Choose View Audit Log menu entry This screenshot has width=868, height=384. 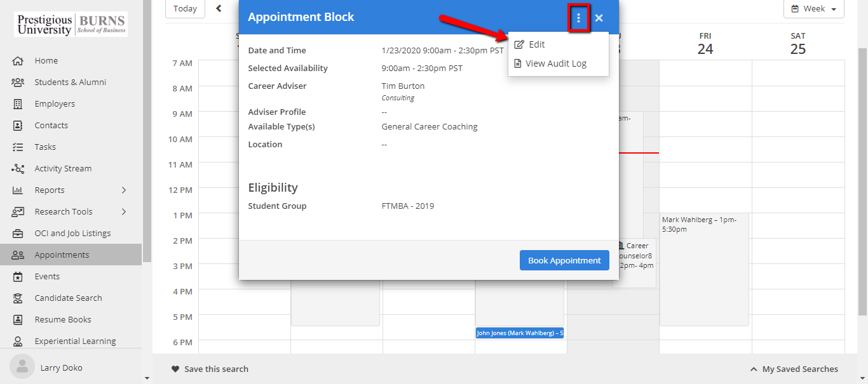(x=555, y=63)
